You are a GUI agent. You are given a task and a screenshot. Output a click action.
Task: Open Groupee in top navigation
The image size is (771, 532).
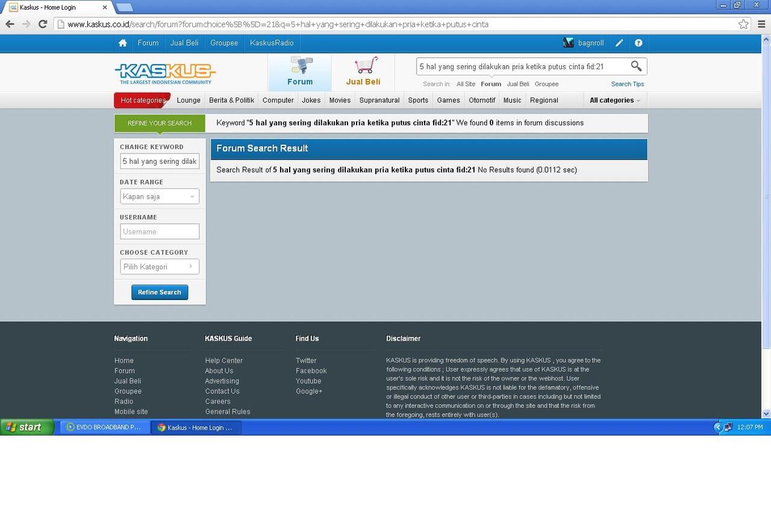click(224, 43)
